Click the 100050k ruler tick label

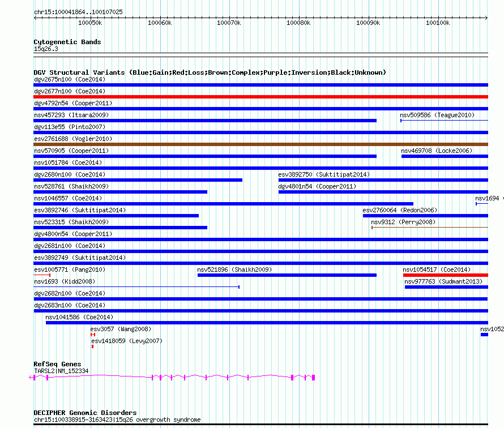pyautogui.click(x=90, y=23)
